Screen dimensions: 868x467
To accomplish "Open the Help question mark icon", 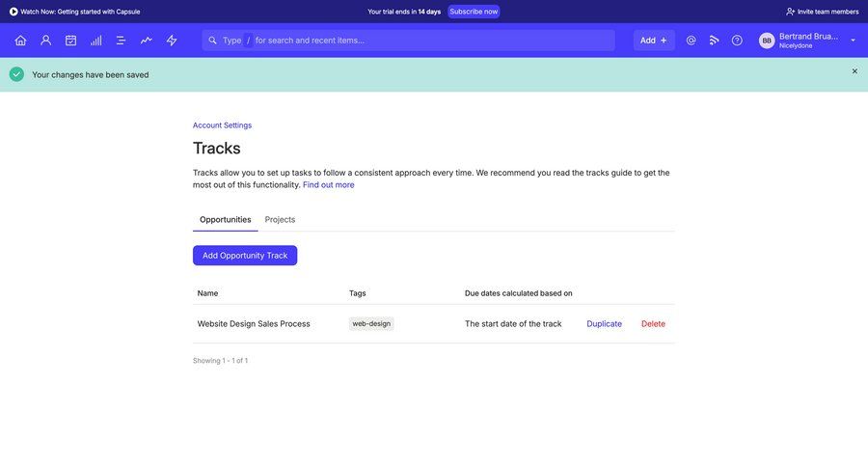I will click(737, 41).
